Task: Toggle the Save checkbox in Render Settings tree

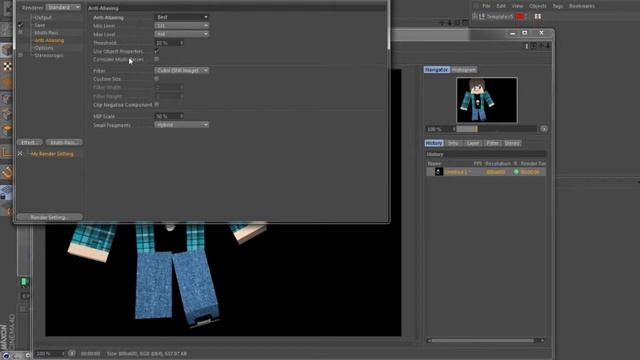Action: click(x=20, y=25)
